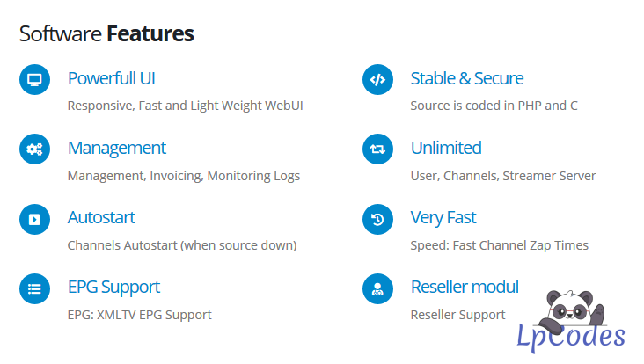Image resolution: width=644 pixels, height=364 pixels.
Task: Click the monitor icon beside Powerfull UI
Action: pos(34,80)
